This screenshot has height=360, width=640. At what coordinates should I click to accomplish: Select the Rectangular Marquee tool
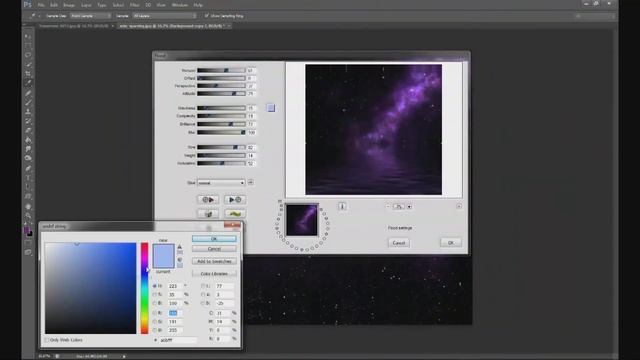coord(28,46)
